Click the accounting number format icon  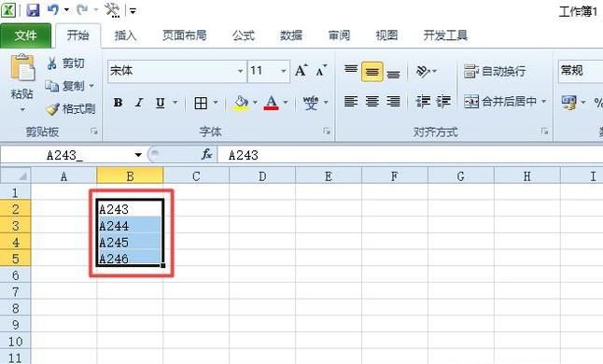[x=569, y=103]
